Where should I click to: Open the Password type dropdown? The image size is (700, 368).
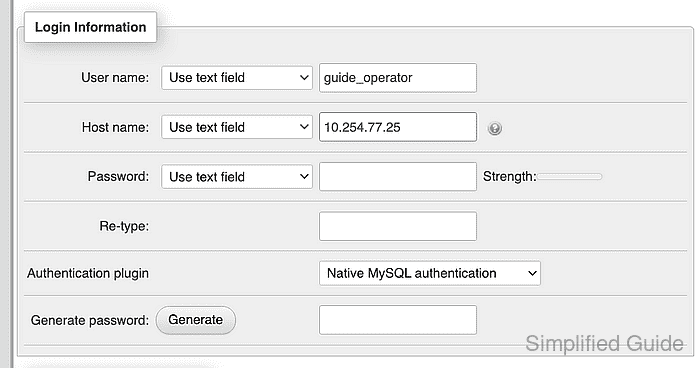237,177
